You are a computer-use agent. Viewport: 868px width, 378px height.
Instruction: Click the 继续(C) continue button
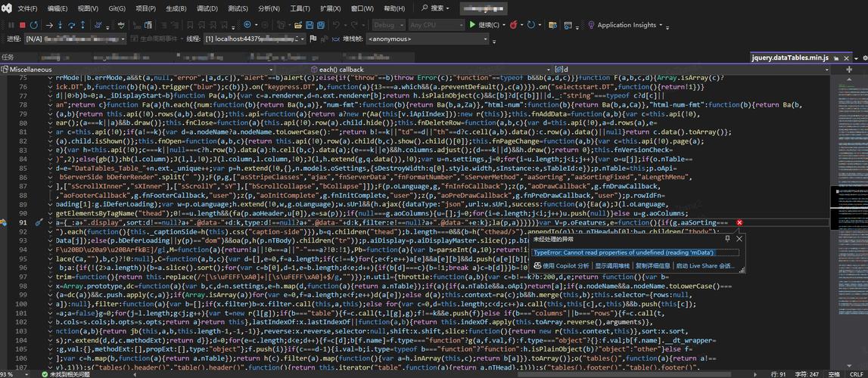(x=484, y=25)
